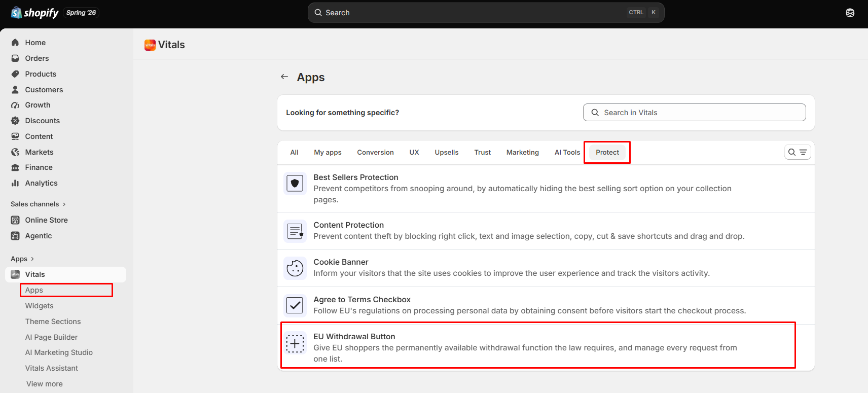868x393 pixels.
Task: Click the Content Protection document icon
Action: 295,231
